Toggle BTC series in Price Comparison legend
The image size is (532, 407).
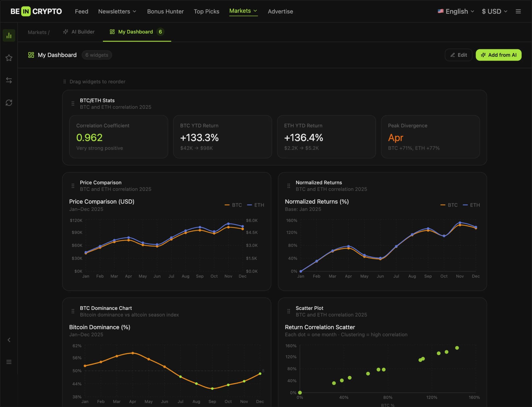(x=233, y=205)
